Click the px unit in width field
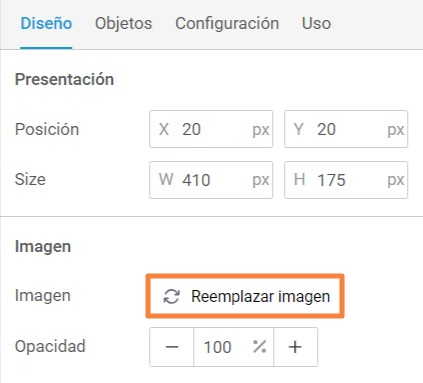This screenshot has width=423, height=383. [261, 180]
